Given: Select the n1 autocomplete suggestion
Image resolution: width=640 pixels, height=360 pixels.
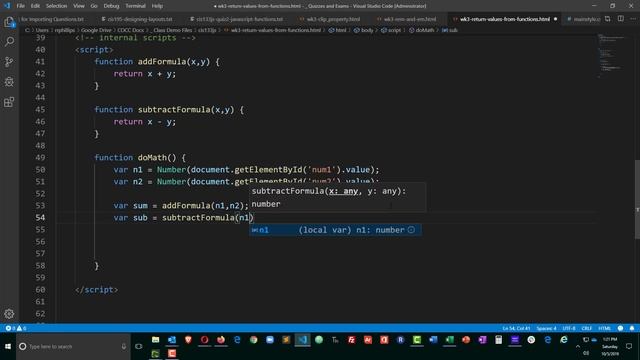Looking at the screenshot, I should 335,230.
